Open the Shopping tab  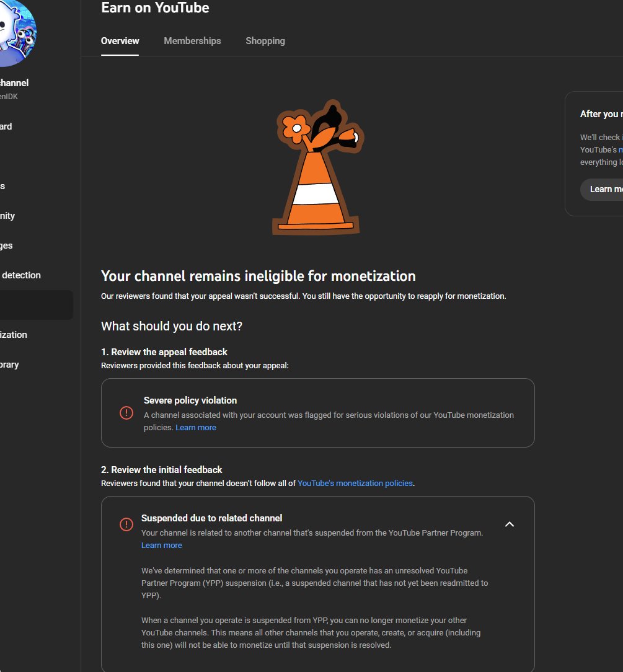[265, 41]
